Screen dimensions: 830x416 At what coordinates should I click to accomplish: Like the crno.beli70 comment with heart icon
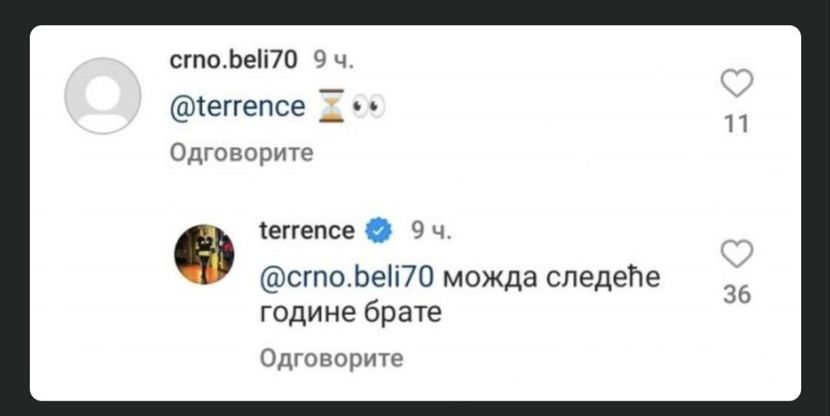point(736,84)
